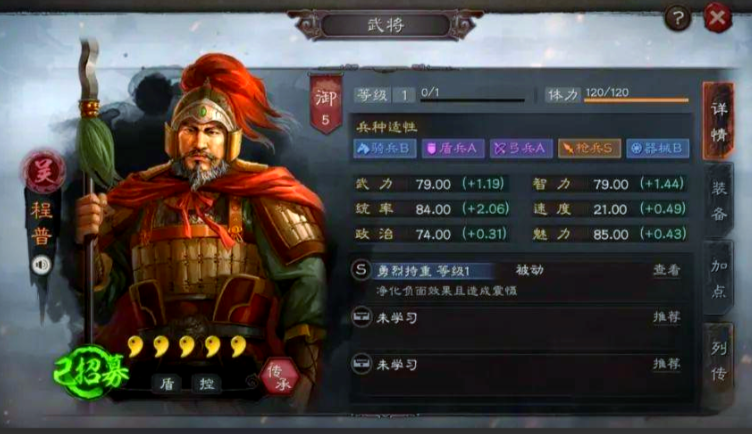Play 程普 voice with speaker icon
Viewport: 752px width, 434px height.
point(42,265)
